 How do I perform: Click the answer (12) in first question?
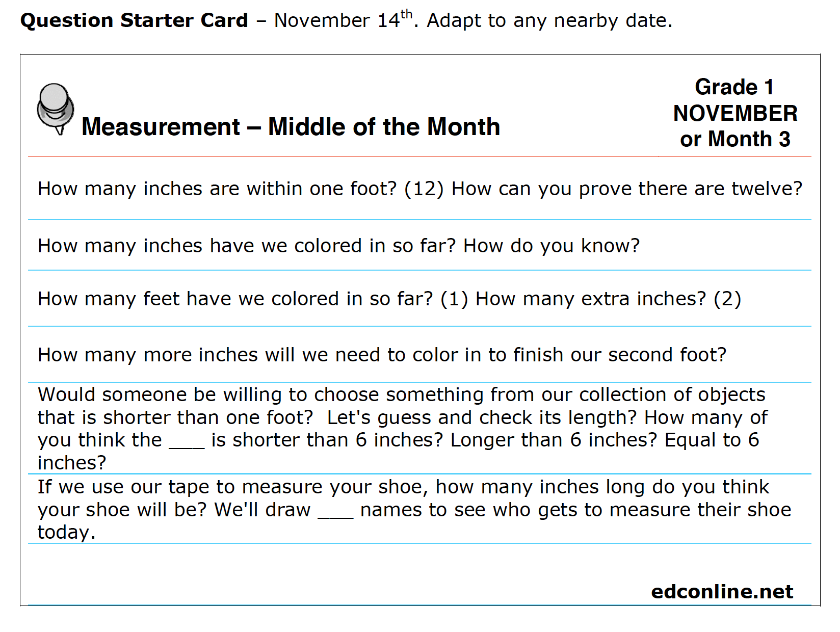tap(424, 189)
